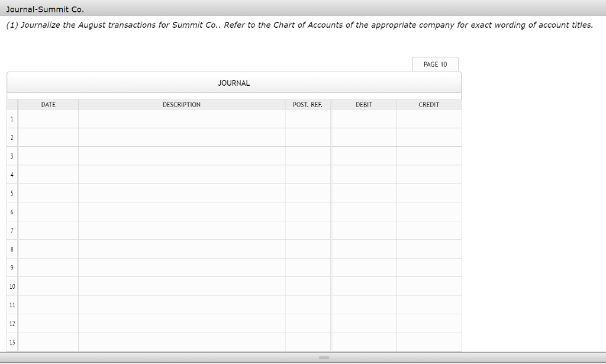The height and width of the screenshot is (364, 606).
Task: Click the Date cell in row 8
Action: [x=49, y=249]
